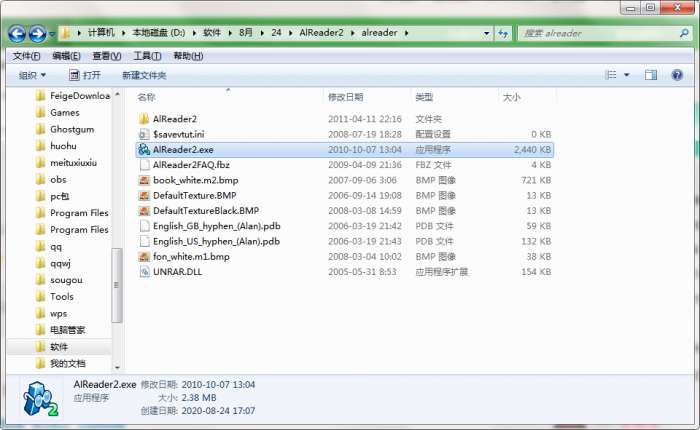This screenshot has width=700, height=430.
Task: Click the 2,440 KB size cell
Action: point(532,150)
